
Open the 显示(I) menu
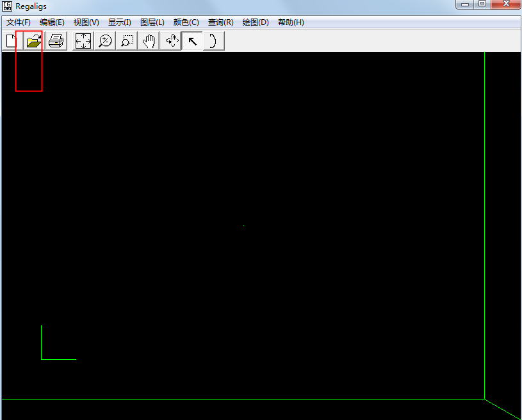tap(120, 22)
